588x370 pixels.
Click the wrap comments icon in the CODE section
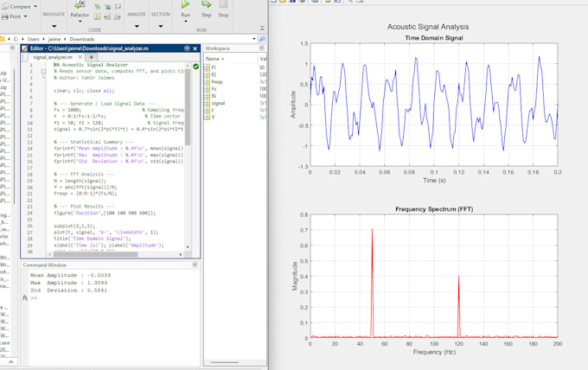click(x=118, y=6)
